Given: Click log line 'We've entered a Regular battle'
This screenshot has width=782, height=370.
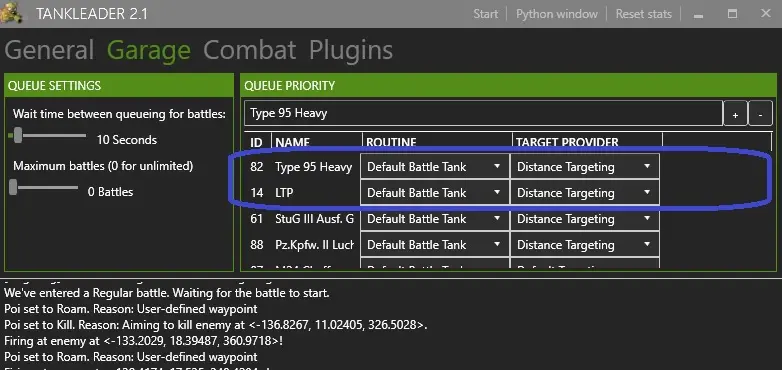Looking at the screenshot, I should click(x=167, y=292).
